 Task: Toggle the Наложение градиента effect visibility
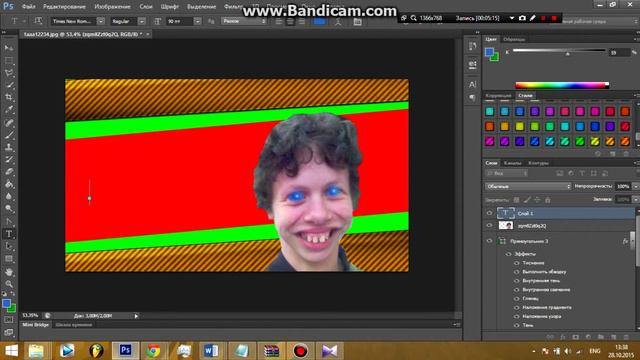(517, 307)
